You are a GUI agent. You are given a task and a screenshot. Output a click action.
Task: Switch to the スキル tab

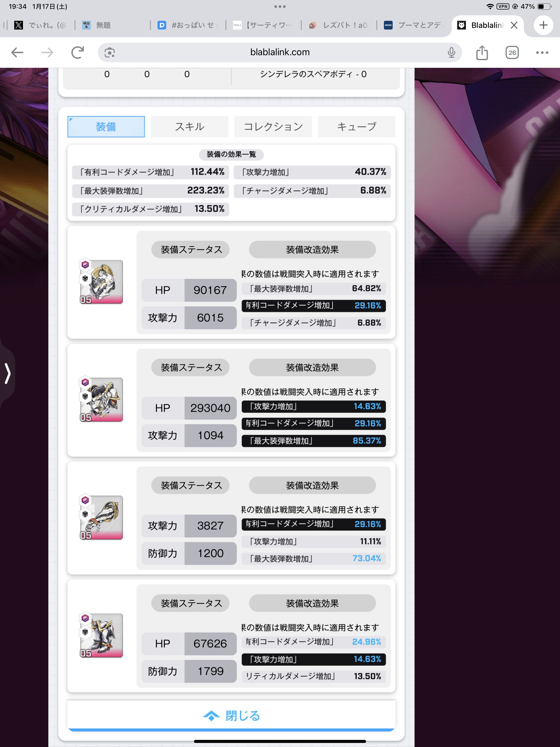[189, 127]
